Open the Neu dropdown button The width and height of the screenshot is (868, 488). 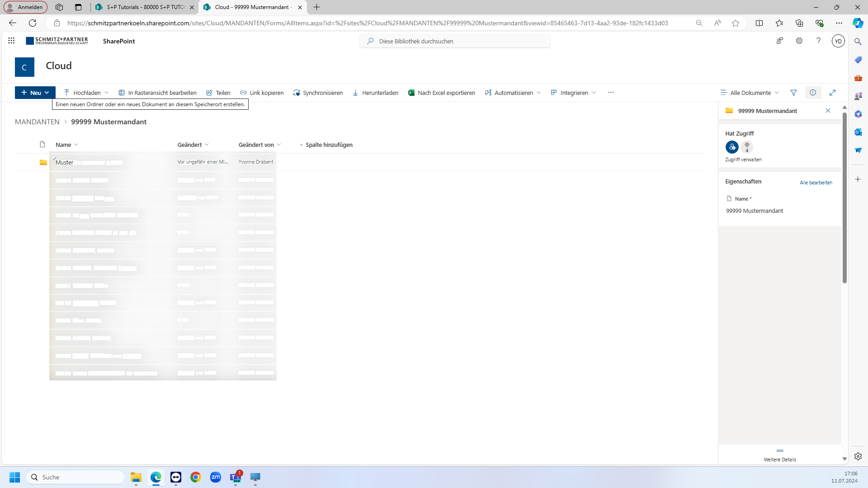[35, 93]
